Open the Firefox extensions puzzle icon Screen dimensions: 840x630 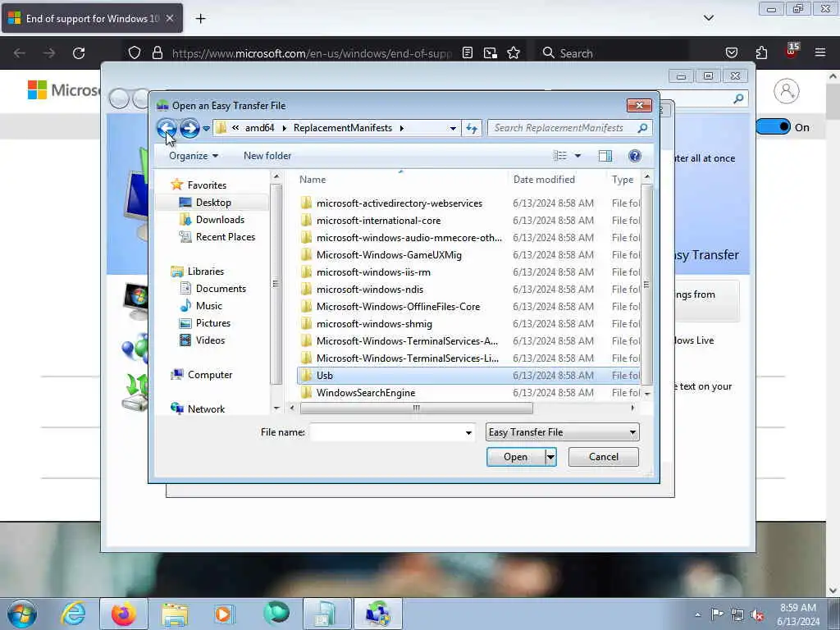[761, 53]
